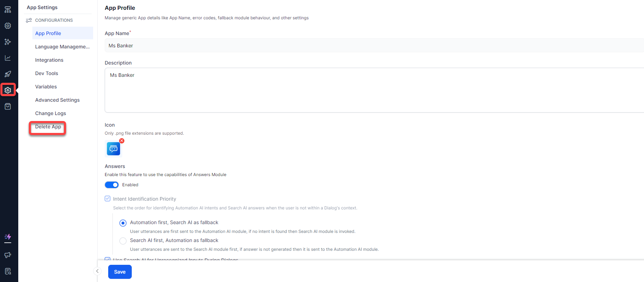Click the rocket deploy icon
Viewport: 644px width, 282px height.
pos(8,74)
